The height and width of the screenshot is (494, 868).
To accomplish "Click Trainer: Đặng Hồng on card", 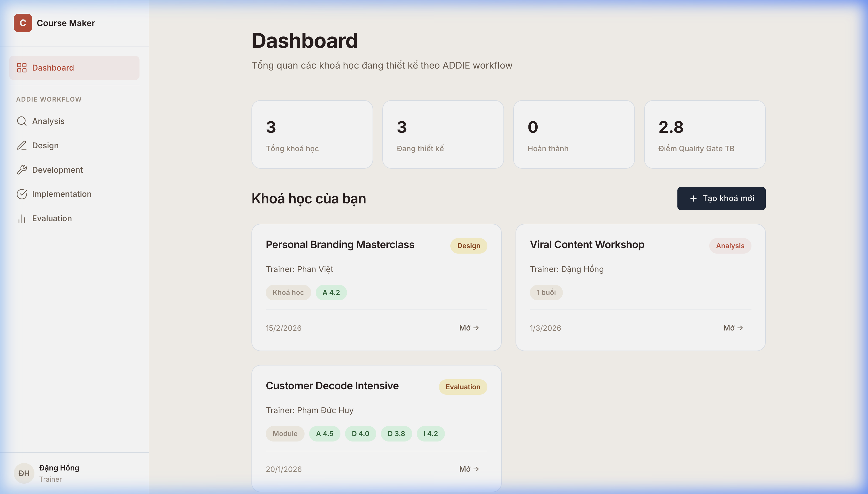I will (567, 269).
